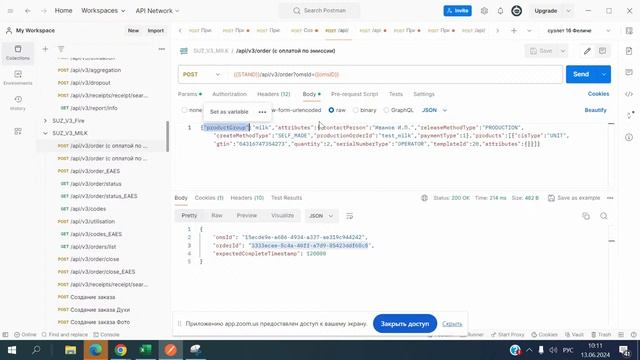Click the blue Invite button
This screenshot has width=640, height=360.
458,11
